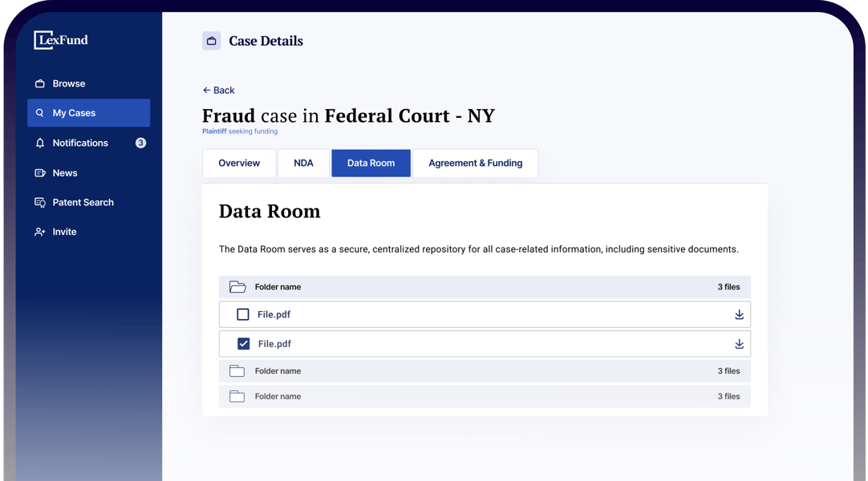Check the first File.pdf checkbox
This screenshot has width=868, height=481.
243,315
